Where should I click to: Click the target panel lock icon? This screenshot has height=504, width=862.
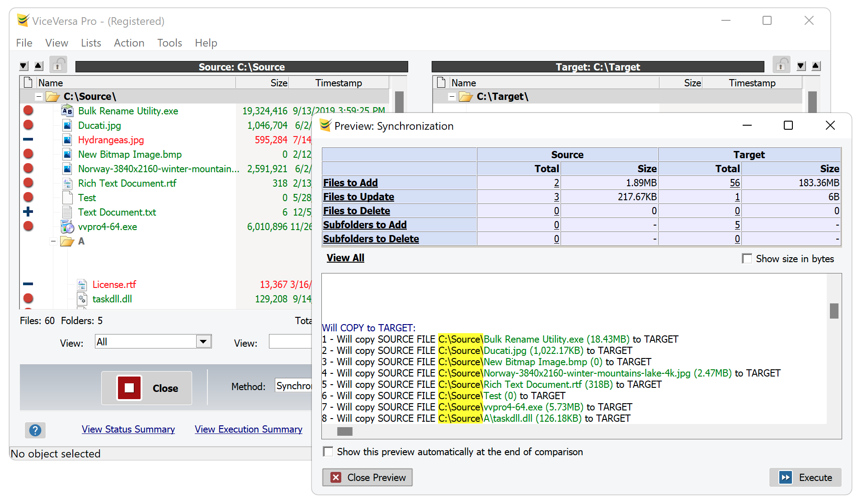point(781,66)
